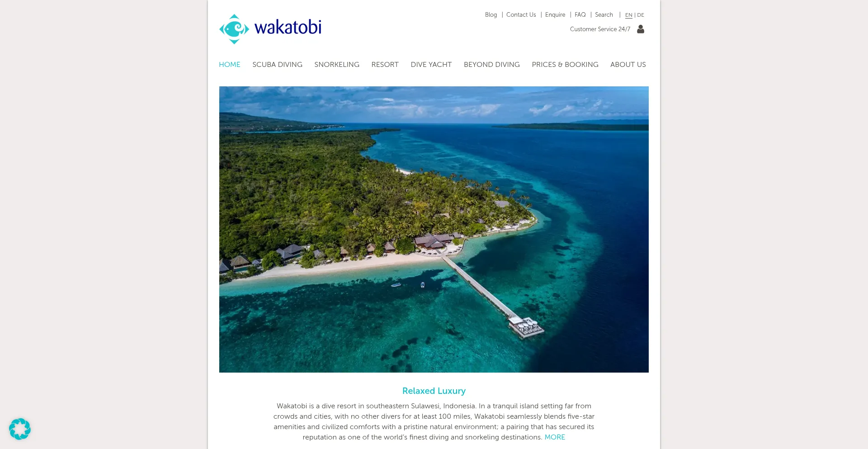
Task: Expand the Snorkeling menu
Action: (x=337, y=65)
